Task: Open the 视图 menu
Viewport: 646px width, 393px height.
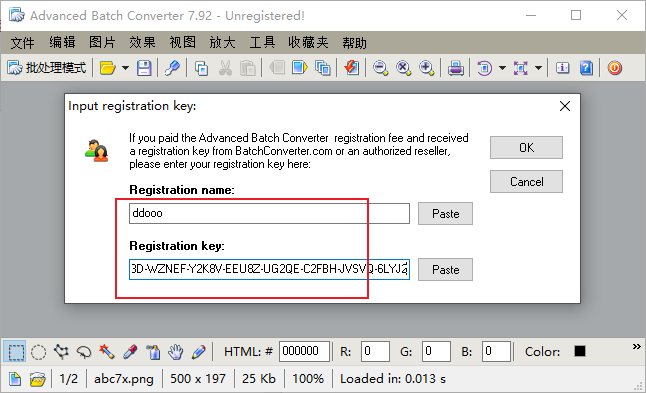Action: pos(183,42)
